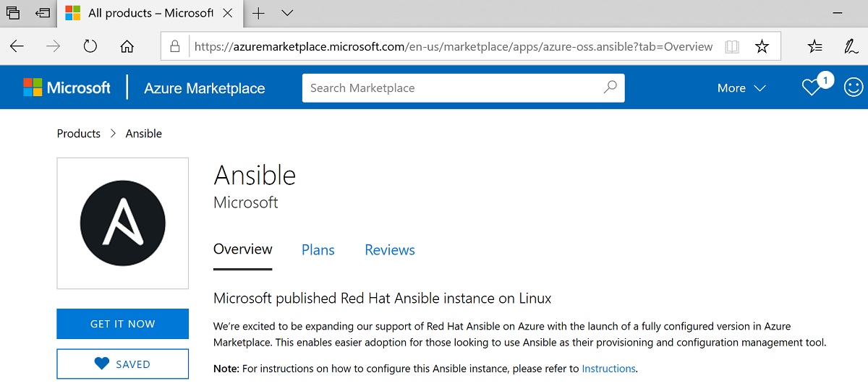Click the browser back arrow
The width and height of the screenshot is (868, 386).
click(x=17, y=47)
